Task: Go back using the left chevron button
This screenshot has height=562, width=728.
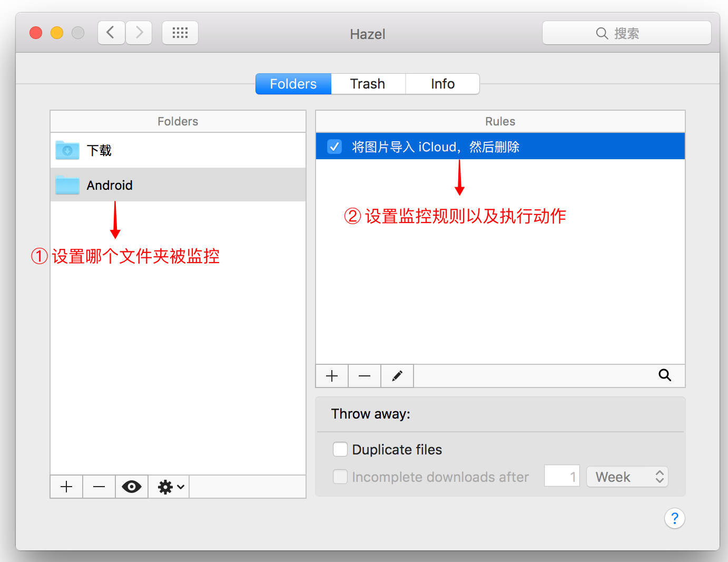Action: click(111, 33)
